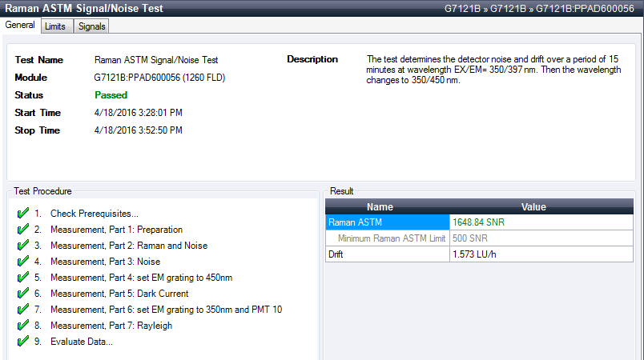The height and width of the screenshot is (360, 644).
Task: Select the General tab
Action: coord(20,26)
